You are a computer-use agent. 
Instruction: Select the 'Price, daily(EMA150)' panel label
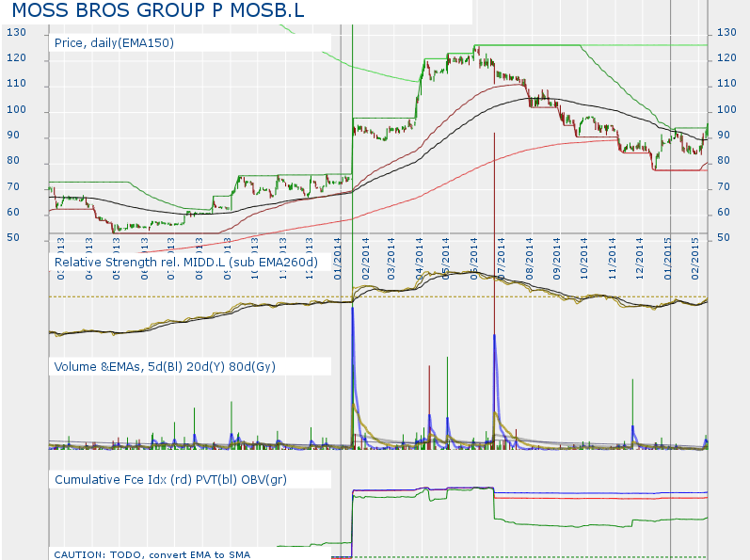tap(114, 43)
